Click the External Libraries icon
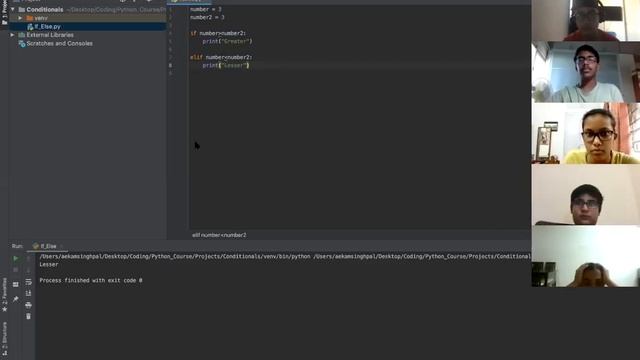Viewport: 640px width, 360px height. [22, 35]
